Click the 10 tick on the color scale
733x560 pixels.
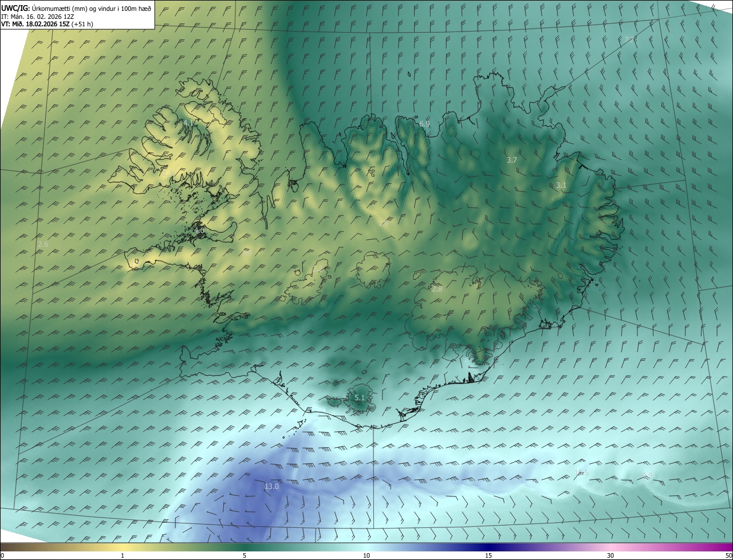click(366, 555)
